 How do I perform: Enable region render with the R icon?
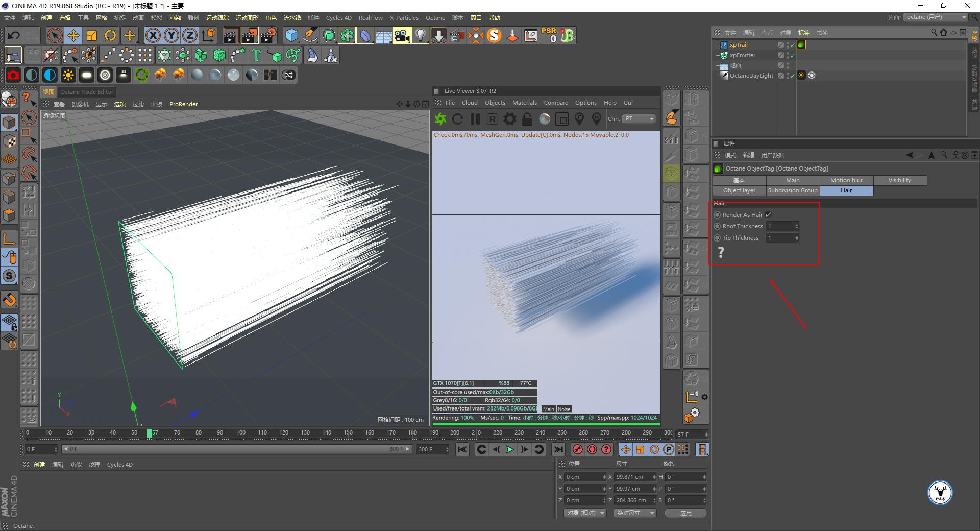(492, 119)
